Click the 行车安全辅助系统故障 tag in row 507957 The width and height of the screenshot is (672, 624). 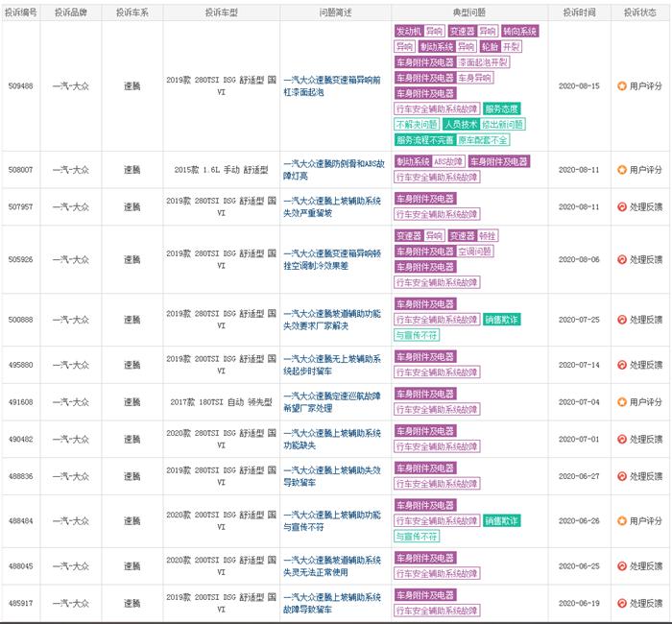click(x=437, y=214)
